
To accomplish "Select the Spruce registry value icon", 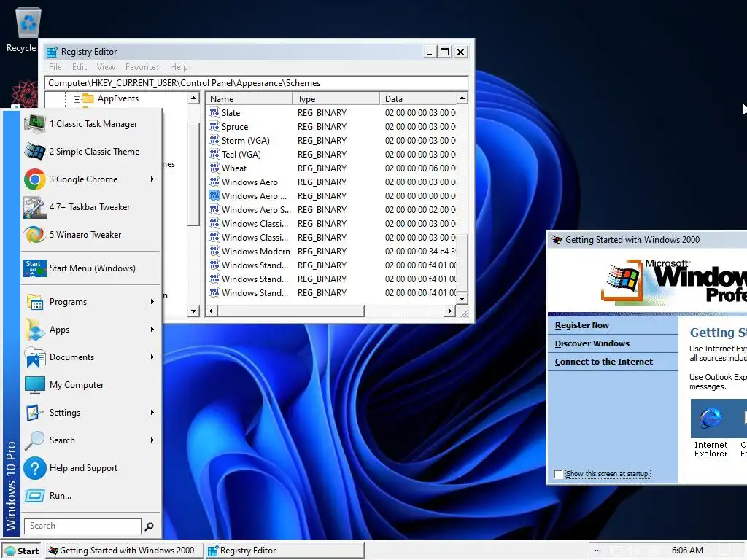I will pos(214,127).
